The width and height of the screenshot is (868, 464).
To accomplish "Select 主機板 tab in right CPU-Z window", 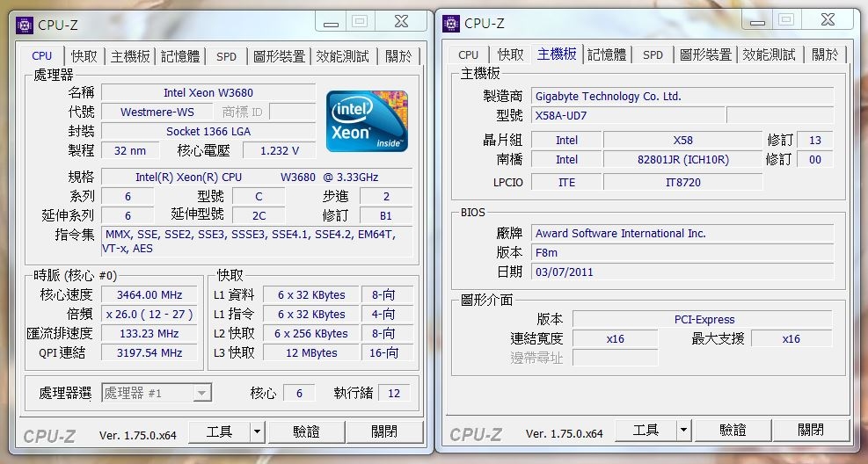I will click(557, 54).
